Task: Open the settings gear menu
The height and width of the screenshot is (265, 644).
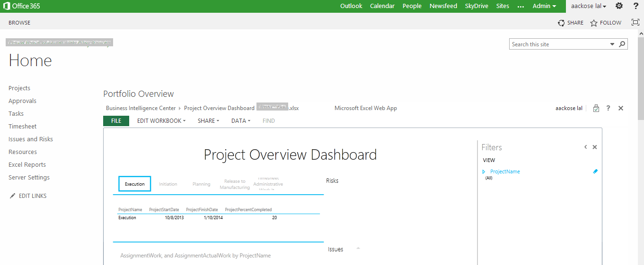Action: click(619, 6)
